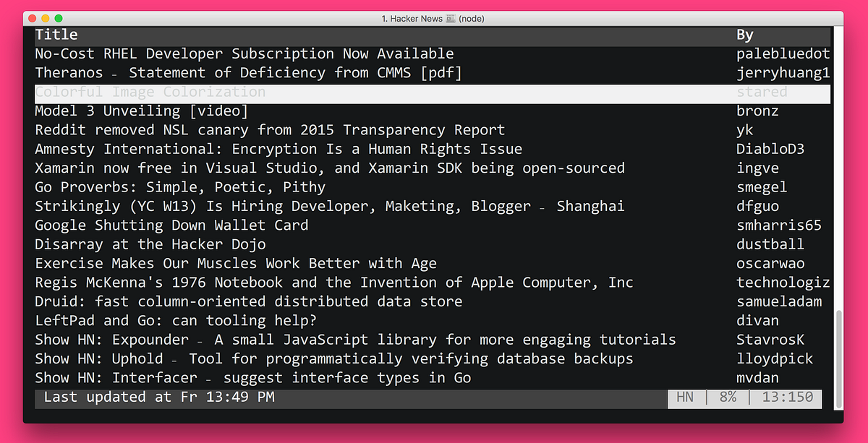Select 'Model 3 Unveiling [video]' story
This screenshot has width=868, height=443.
pyautogui.click(x=142, y=111)
